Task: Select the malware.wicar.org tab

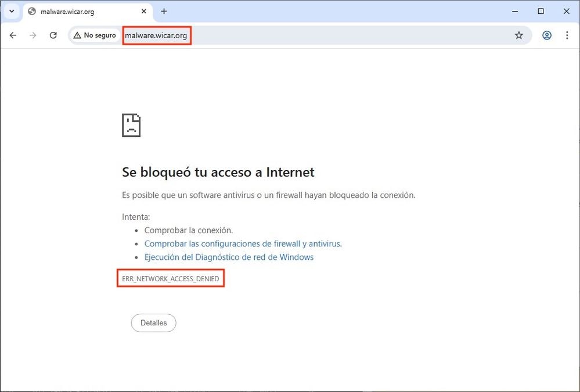Action: [88, 12]
